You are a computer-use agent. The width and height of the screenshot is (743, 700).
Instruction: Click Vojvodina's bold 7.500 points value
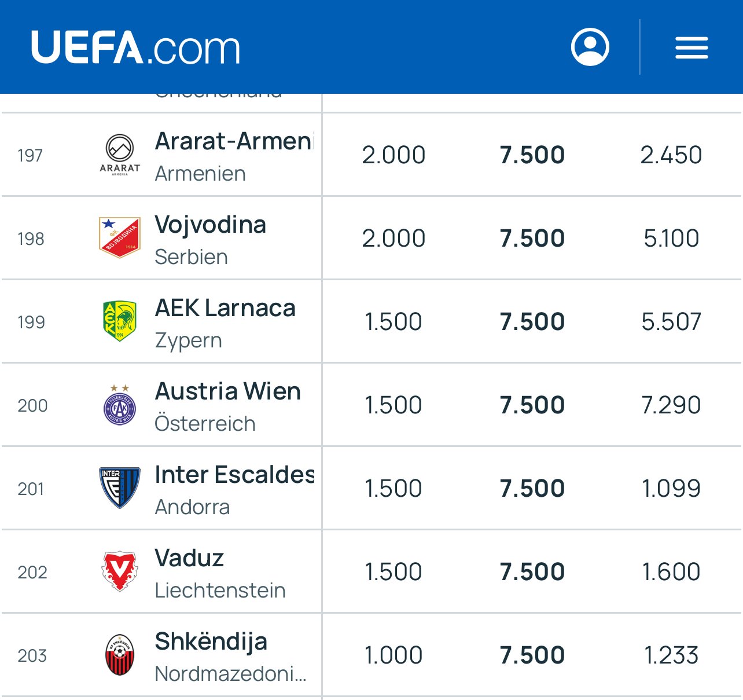pyautogui.click(x=532, y=238)
